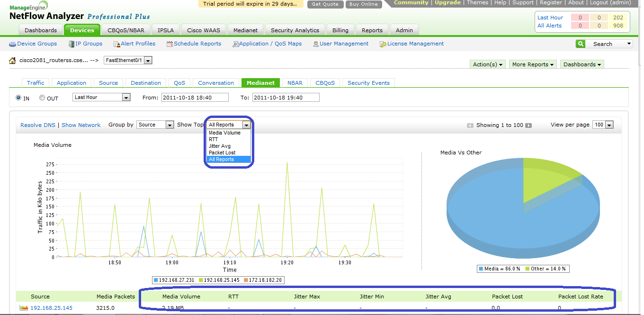The width and height of the screenshot is (644, 315).
Task: Open the View per page dropdown
Action: (x=609, y=125)
